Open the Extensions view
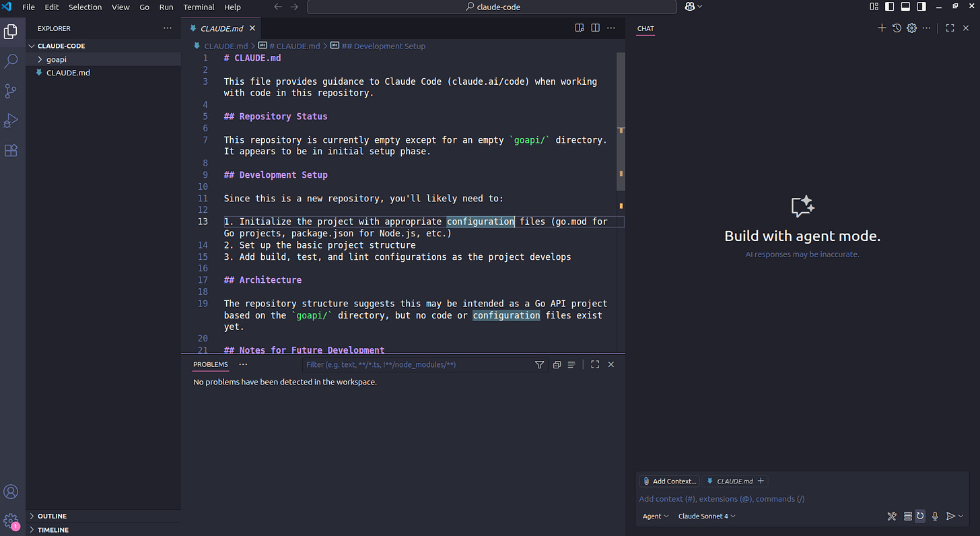 [11, 150]
